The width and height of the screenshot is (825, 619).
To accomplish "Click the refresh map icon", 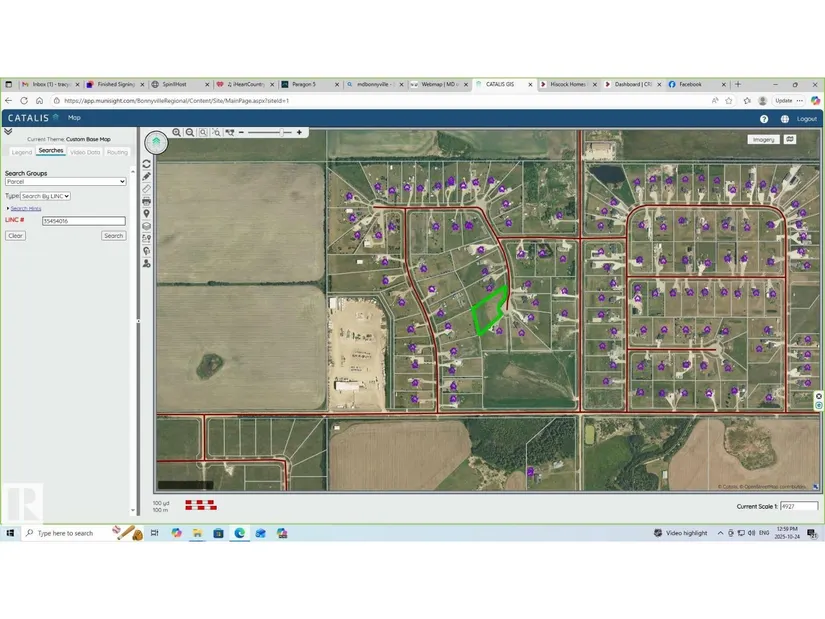I will (x=147, y=164).
